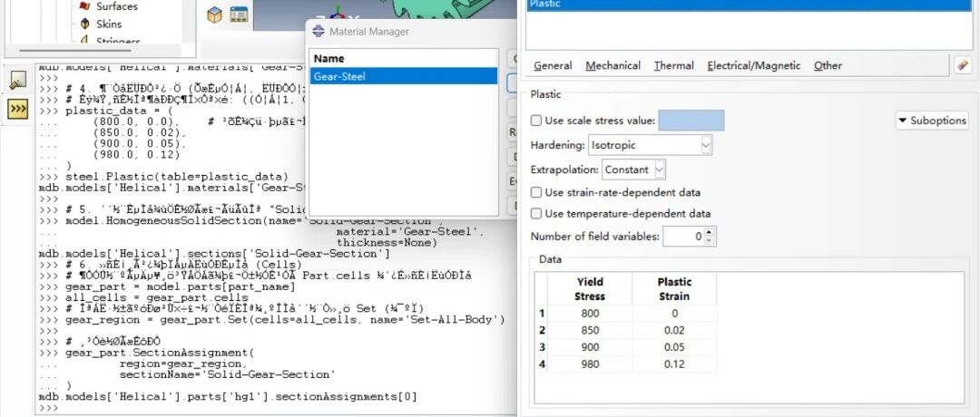Image resolution: width=980 pixels, height=417 pixels.
Task: Select data table row header 1
Action: (542, 314)
